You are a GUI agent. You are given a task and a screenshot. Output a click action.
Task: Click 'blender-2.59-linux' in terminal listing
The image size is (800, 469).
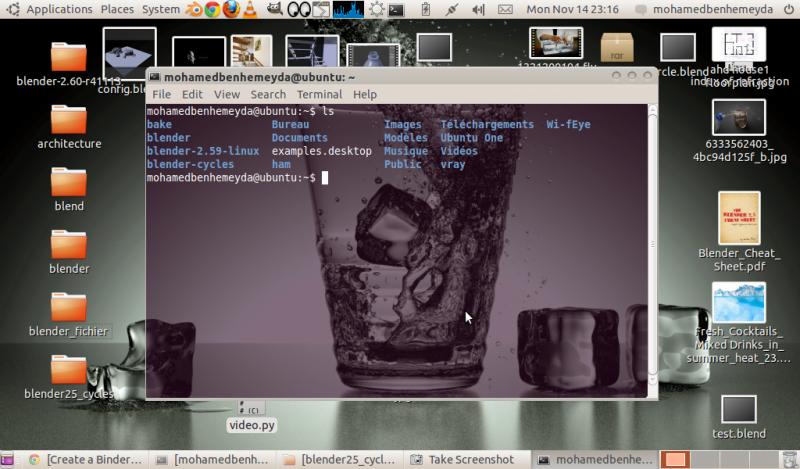[203, 151]
